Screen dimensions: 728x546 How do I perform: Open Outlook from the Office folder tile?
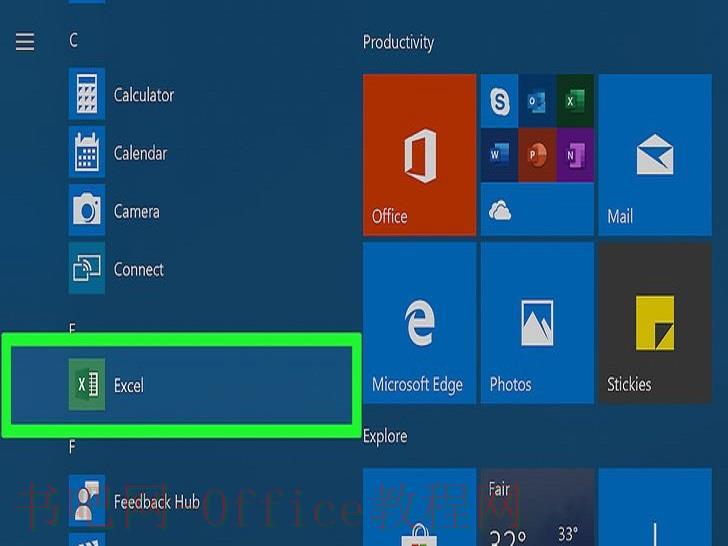537,100
